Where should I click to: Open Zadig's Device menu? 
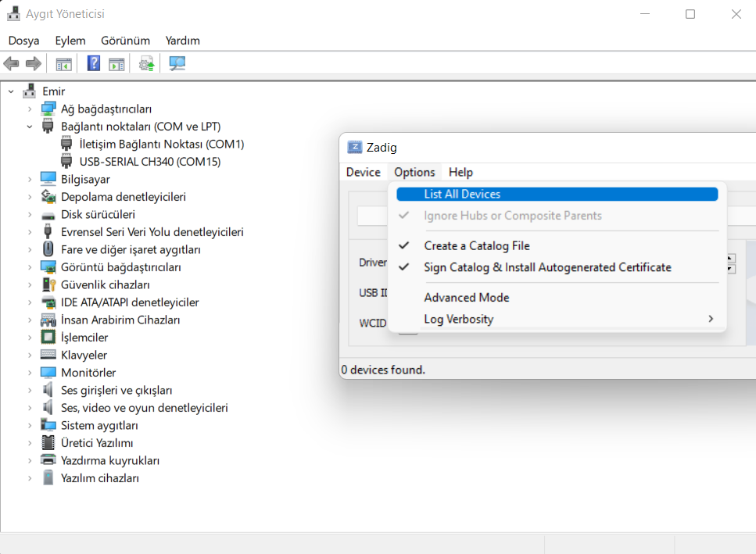(363, 172)
